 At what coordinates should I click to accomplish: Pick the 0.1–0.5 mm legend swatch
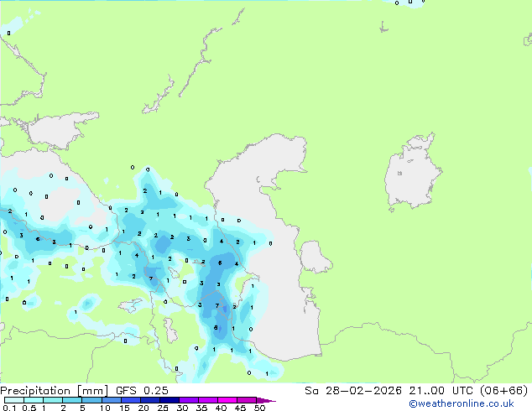14,400
